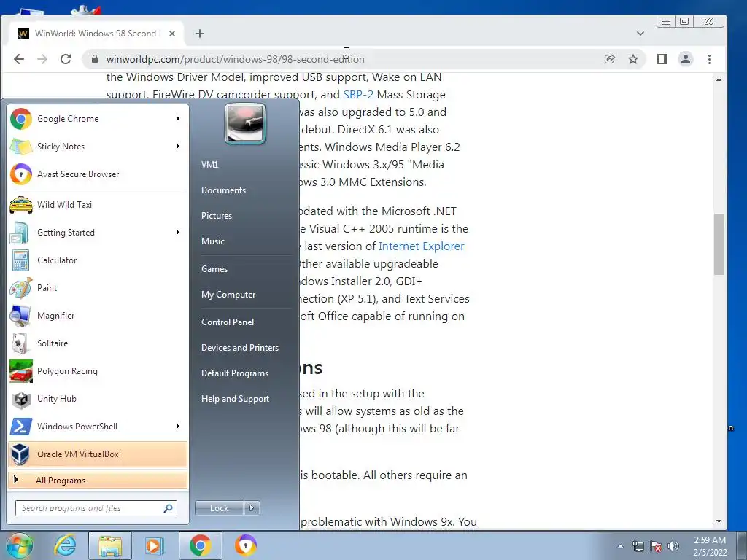The width and height of the screenshot is (747, 560).
Task: Expand Windows PowerShell jump list arrow
Action: click(x=178, y=426)
